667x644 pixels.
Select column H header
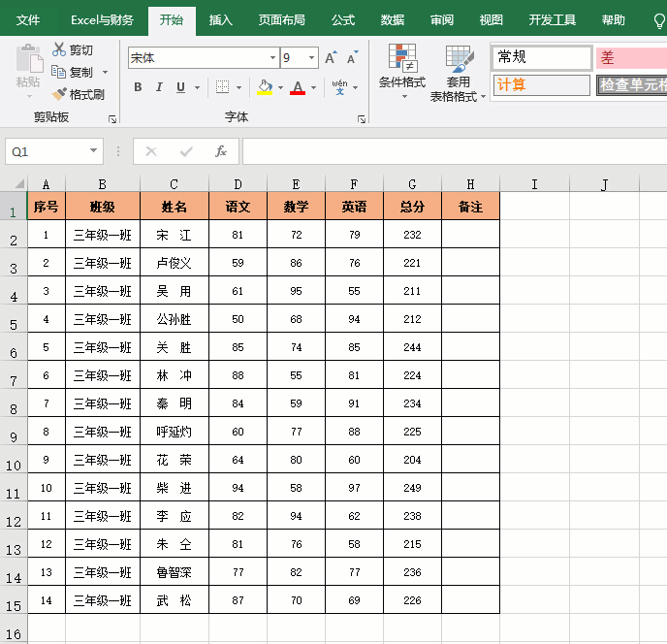click(470, 184)
